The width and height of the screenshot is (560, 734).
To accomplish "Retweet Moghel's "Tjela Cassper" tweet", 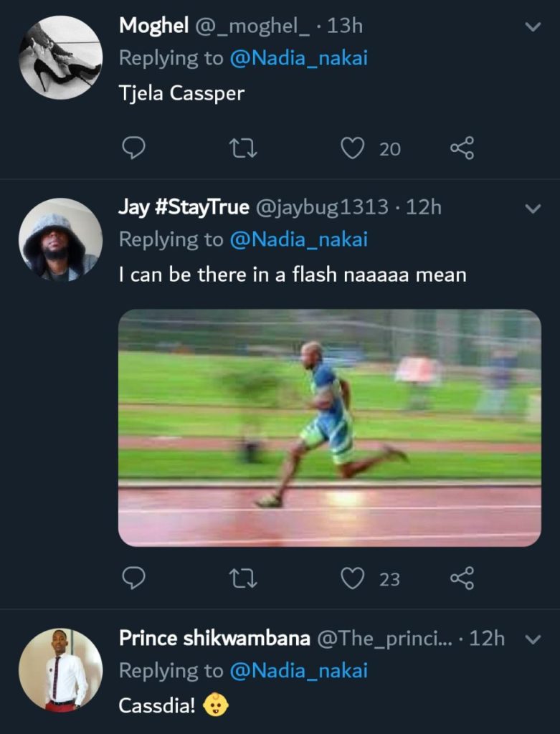I will point(243,148).
